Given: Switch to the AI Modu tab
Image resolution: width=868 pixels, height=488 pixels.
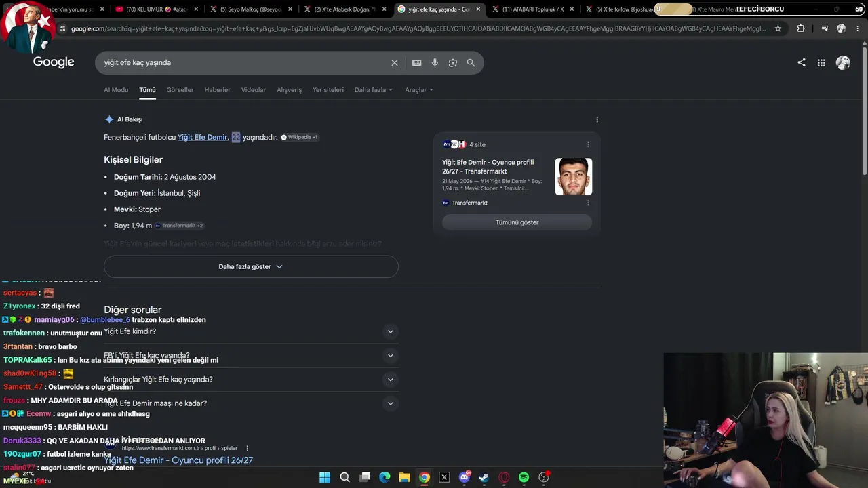Looking at the screenshot, I should click(x=116, y=90).
